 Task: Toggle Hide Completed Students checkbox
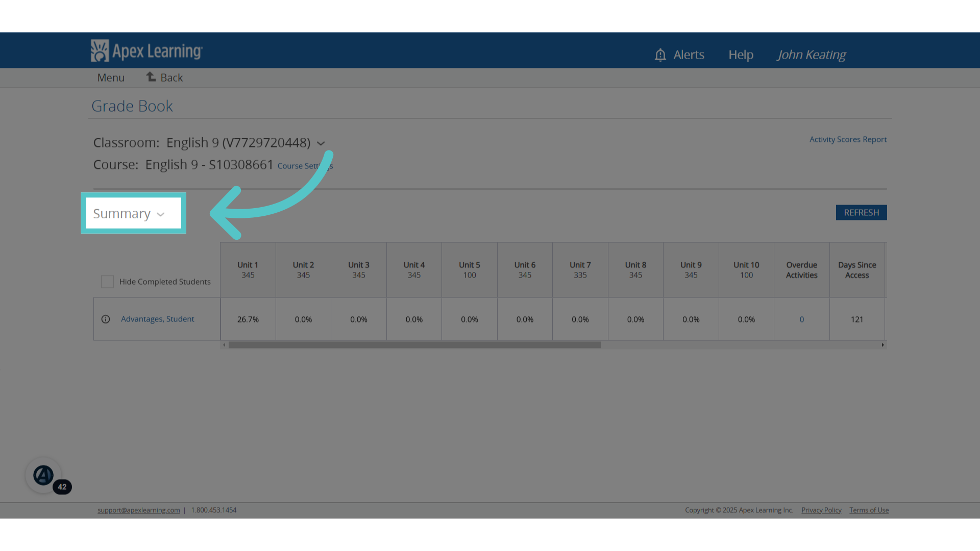107,282
